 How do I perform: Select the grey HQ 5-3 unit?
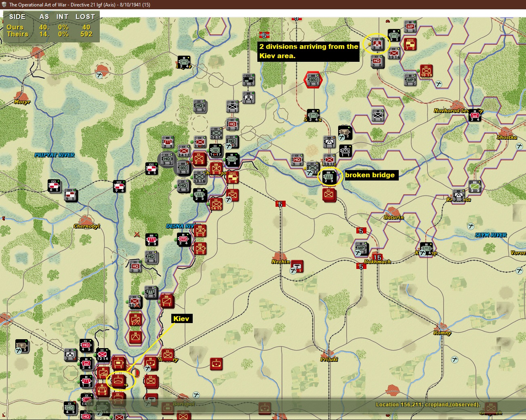(200, 106)
